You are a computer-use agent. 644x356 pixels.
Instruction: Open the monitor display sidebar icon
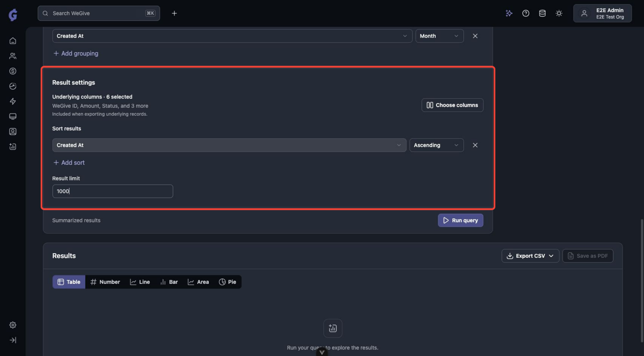[13, 116]
